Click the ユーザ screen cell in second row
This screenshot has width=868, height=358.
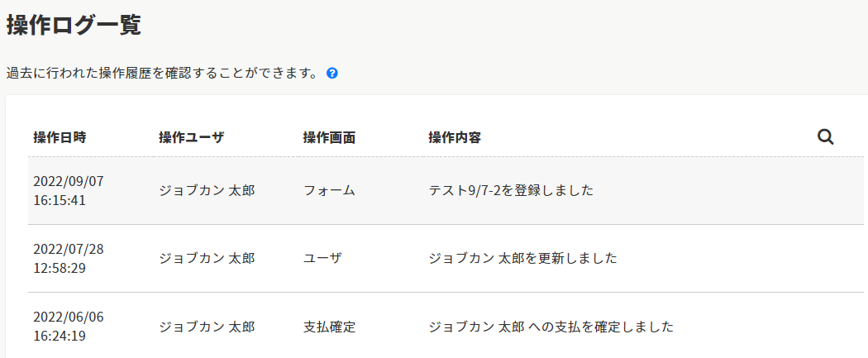322,258
